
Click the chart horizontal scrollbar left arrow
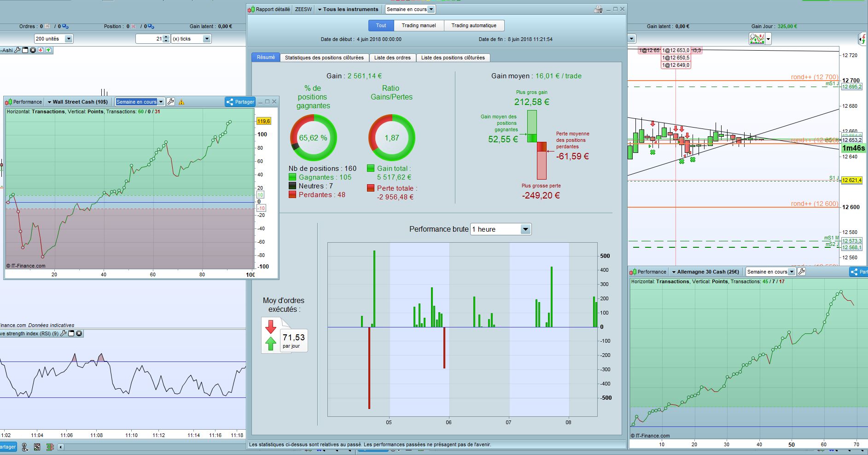click(x=61, y=447)
